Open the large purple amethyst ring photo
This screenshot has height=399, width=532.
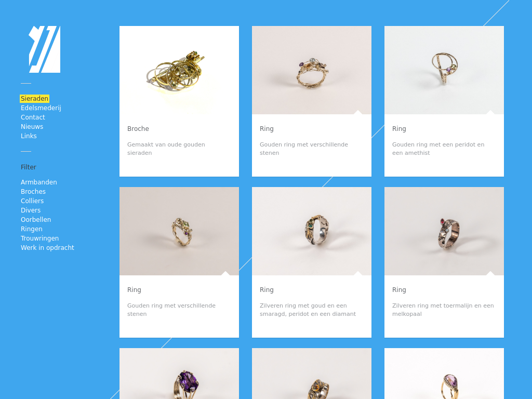179,374
